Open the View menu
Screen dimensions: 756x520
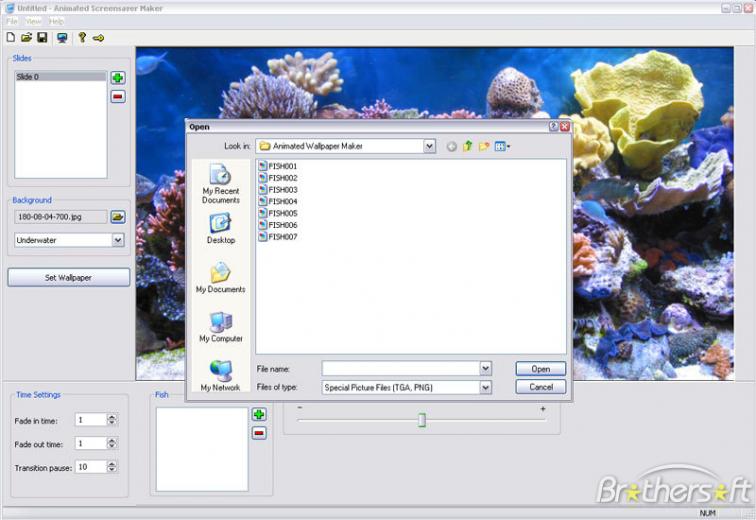(33, 21)
